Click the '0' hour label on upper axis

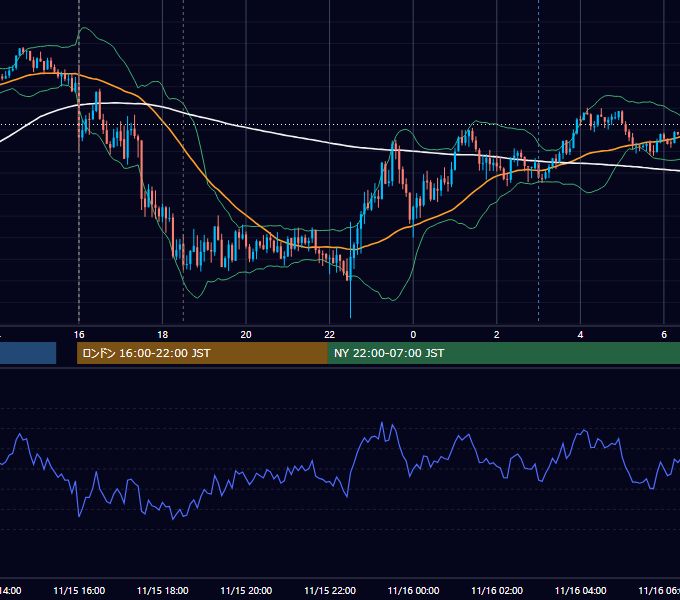pos(413,334)
